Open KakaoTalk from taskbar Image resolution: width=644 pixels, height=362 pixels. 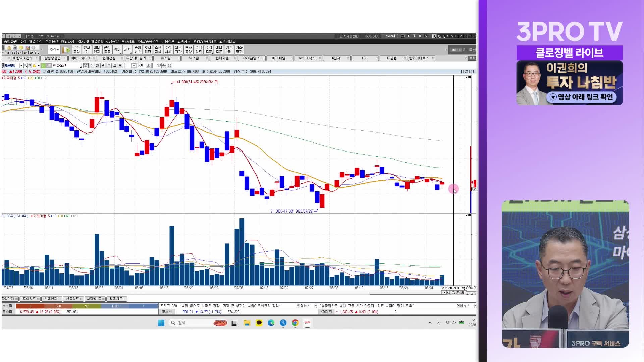tap(259, 323)
